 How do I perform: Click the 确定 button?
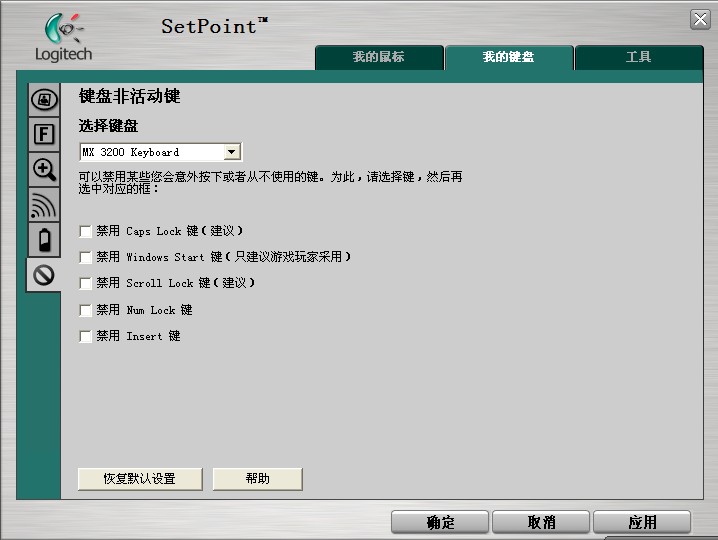440,522
